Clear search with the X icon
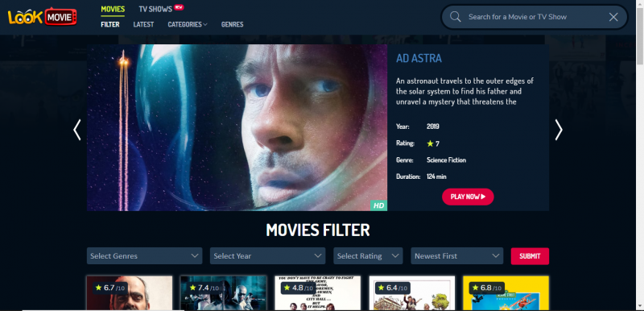 click(x=613, y=17)
